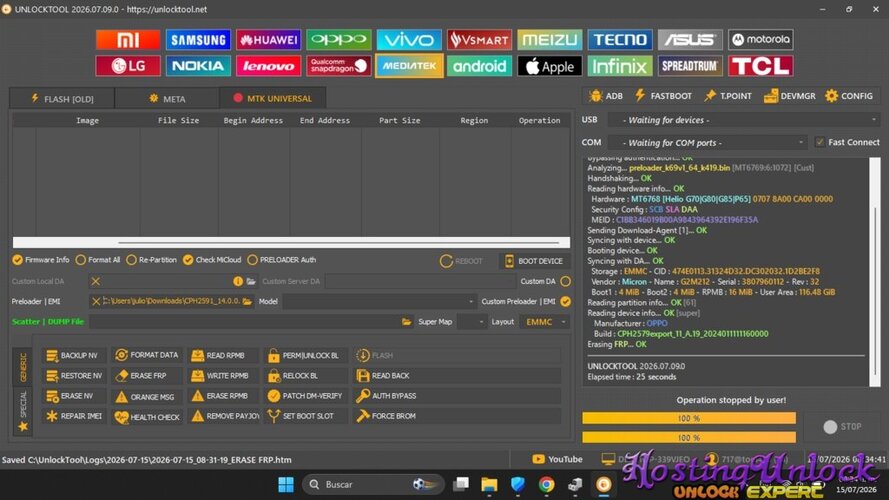Image resolution: width=889 pixels, height=500 pixels.
Task: Select the Huawei brand logo
Action: click(268, 40)
